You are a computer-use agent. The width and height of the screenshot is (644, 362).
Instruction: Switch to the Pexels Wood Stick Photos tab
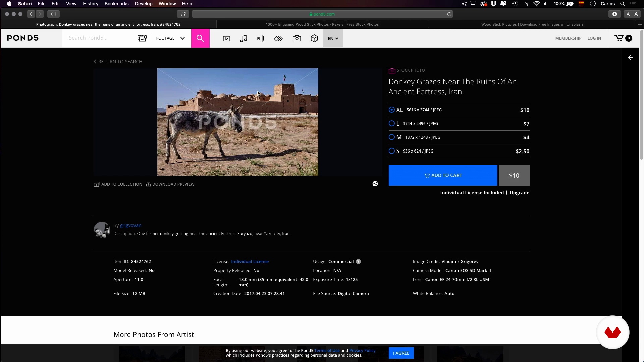(x=322, y=24)
